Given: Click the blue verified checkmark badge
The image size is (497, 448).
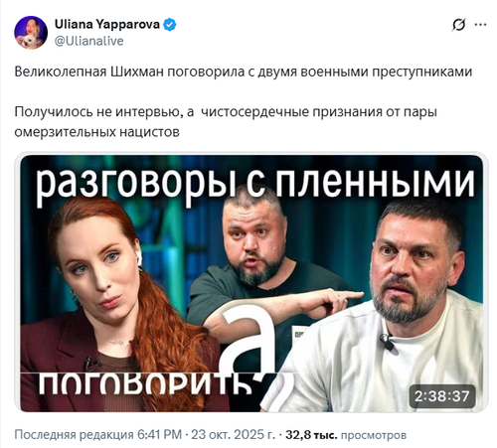Looking at the screenshot, I should click(170, 25).
